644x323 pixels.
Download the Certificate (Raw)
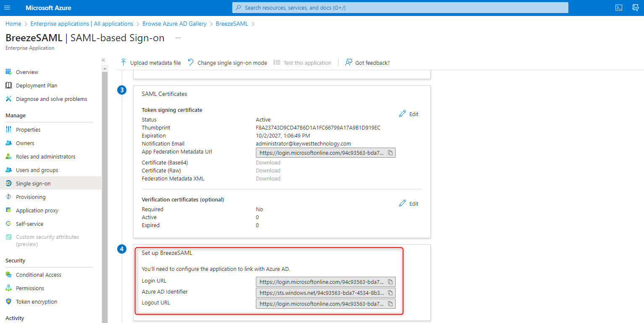(268, 170)
